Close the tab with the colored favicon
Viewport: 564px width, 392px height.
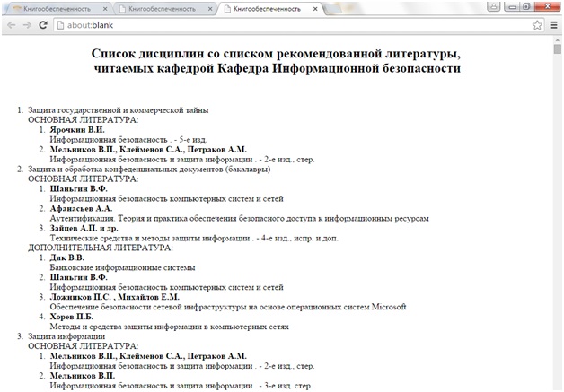click(105, 9)
